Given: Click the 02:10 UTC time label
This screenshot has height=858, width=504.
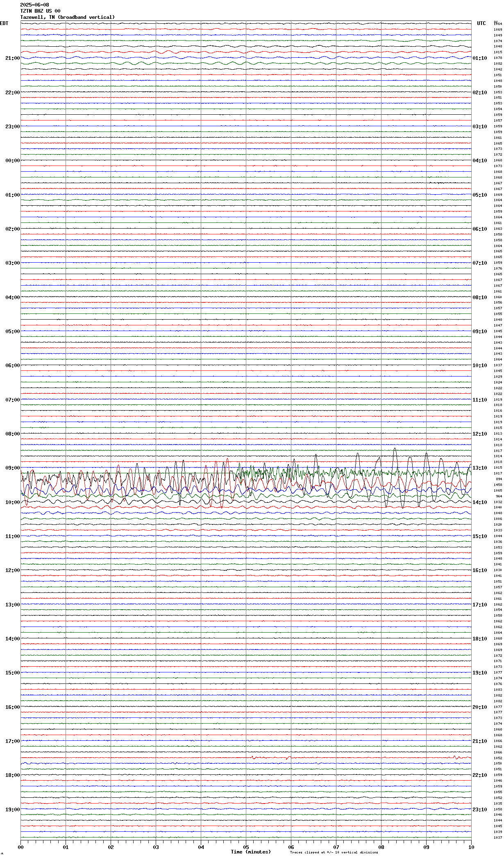Looking at the screenshot, I should point(480,93).
